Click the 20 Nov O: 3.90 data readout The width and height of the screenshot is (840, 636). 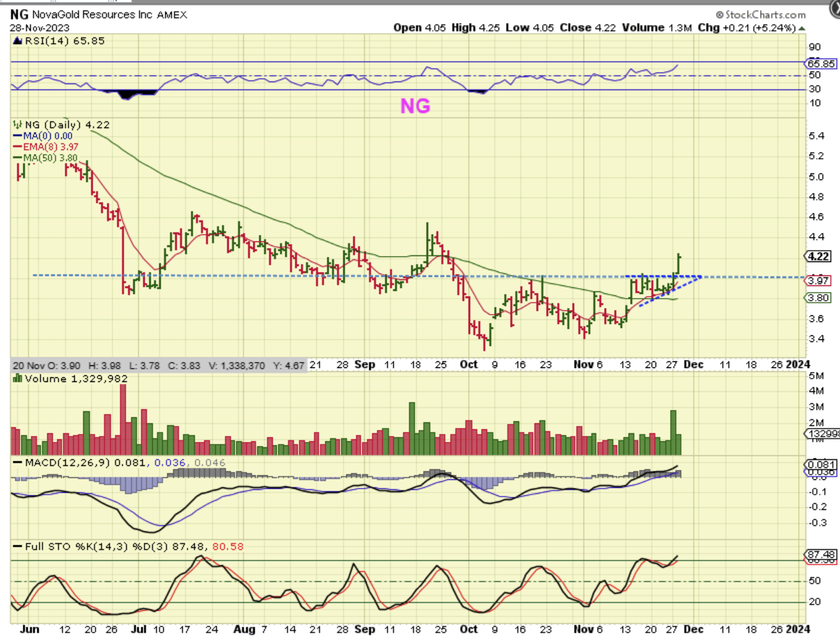coord(47,365)
